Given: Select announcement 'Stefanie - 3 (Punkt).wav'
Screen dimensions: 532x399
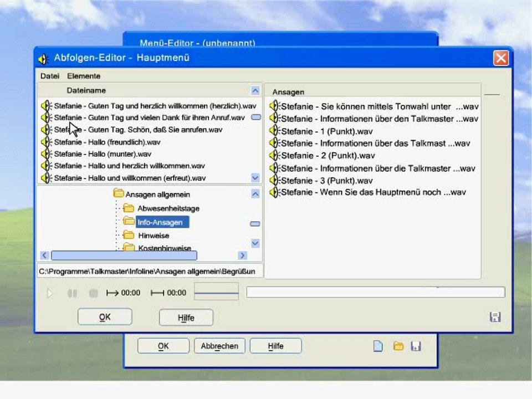Looking at the screenshot, I should [x=327, y=181].
